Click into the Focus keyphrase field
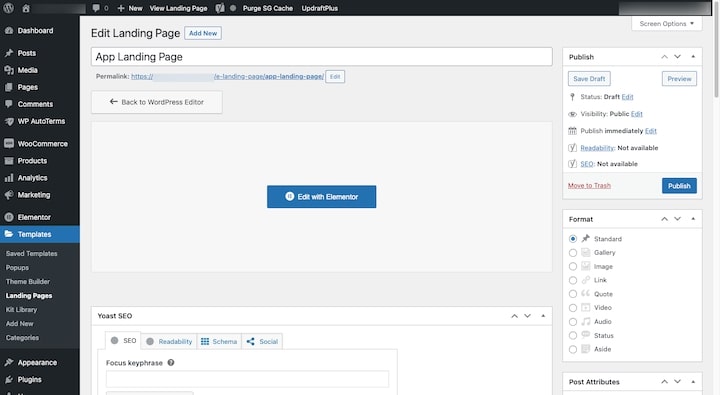Image resolution: width=720 pixels, height=395 pixels. pyautogui.click(x=247, y=379)
